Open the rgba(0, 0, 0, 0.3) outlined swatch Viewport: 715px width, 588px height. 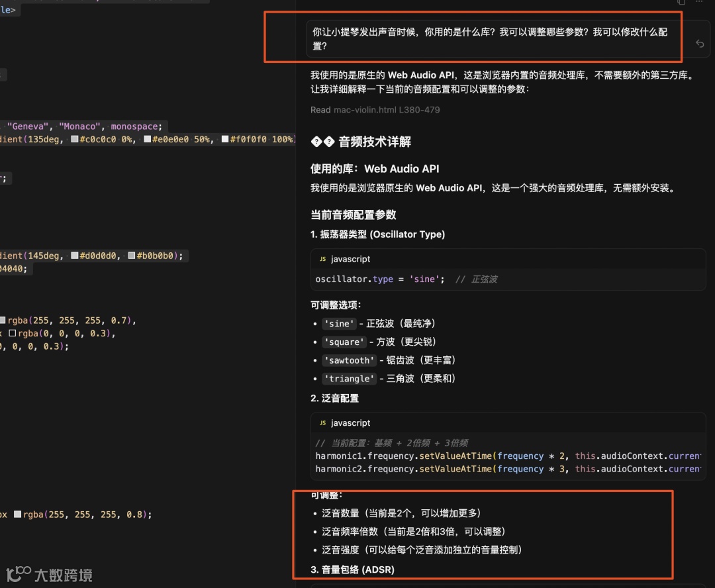[13, 334]
